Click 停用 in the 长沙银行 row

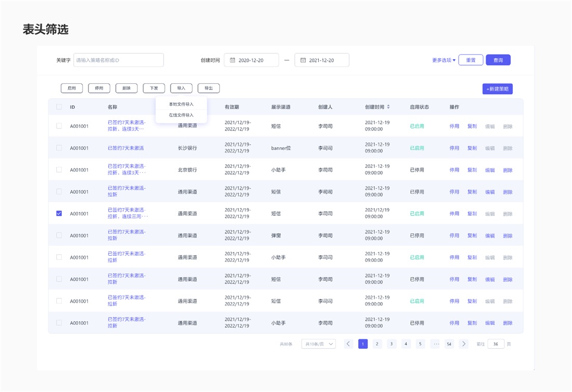coord(454,148)
